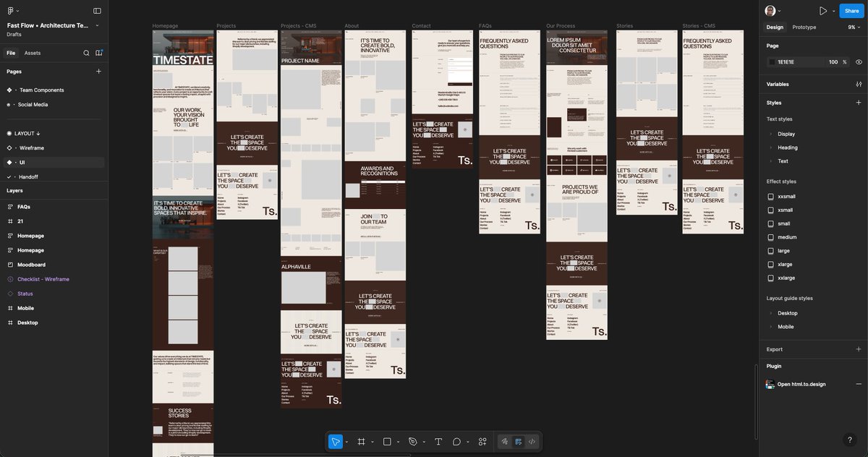Select the Move tool
The height and width of the screenshot is (457, 868).
pyautogui.click(x=335, y=441)
